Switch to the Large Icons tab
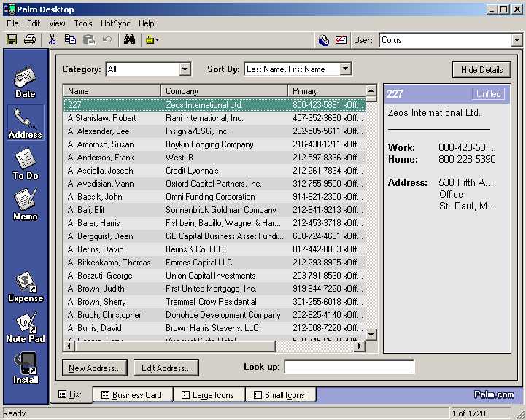Viewport: 526px width, 420px height. (x=209, y=395)
